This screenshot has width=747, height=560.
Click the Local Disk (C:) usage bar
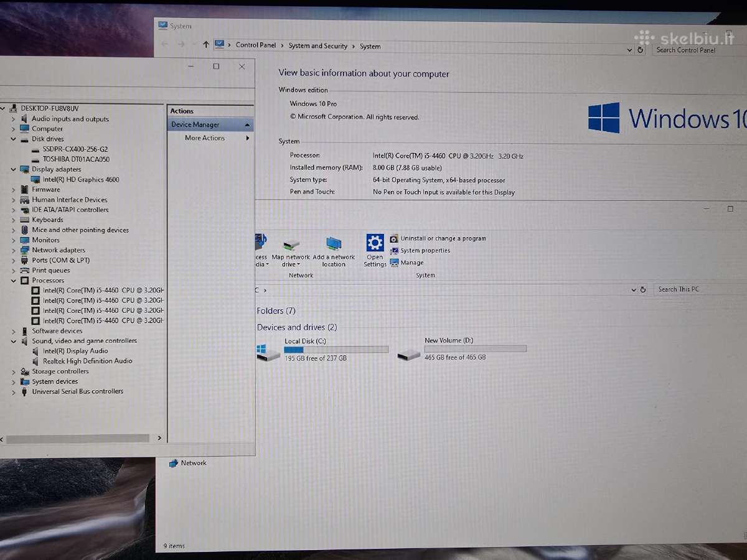coord(336,350)
